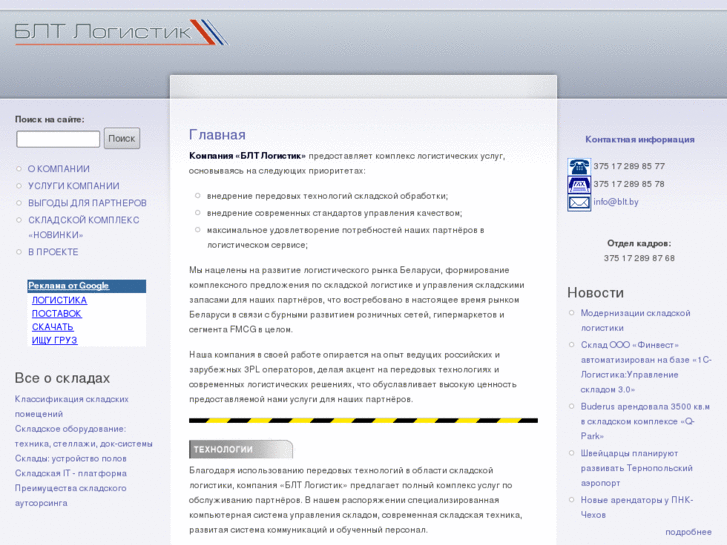The height and width of the screenshot is (545, 727).
Task: Click the Поиск search button
Action: (121, 138)
